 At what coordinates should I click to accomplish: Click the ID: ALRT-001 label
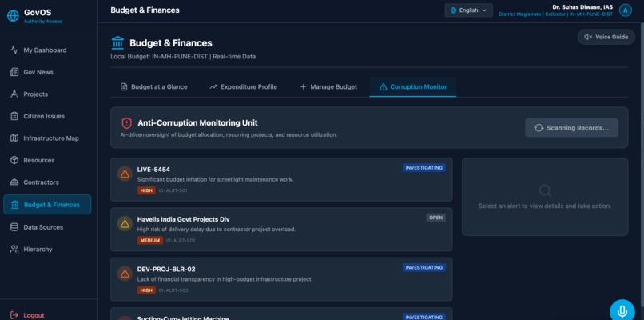(x=173, y=190)
